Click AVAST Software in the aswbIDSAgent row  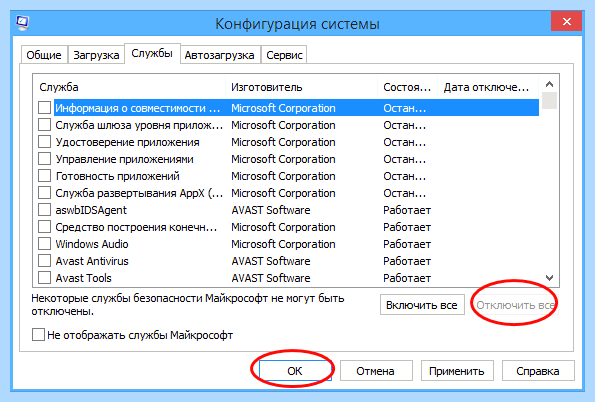(x=271, y=210)
